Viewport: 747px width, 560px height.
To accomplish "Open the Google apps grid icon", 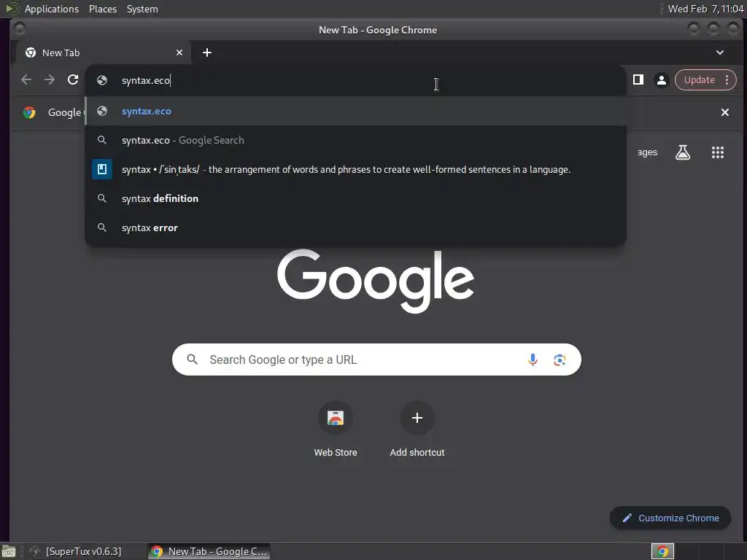I will (718, 152).
